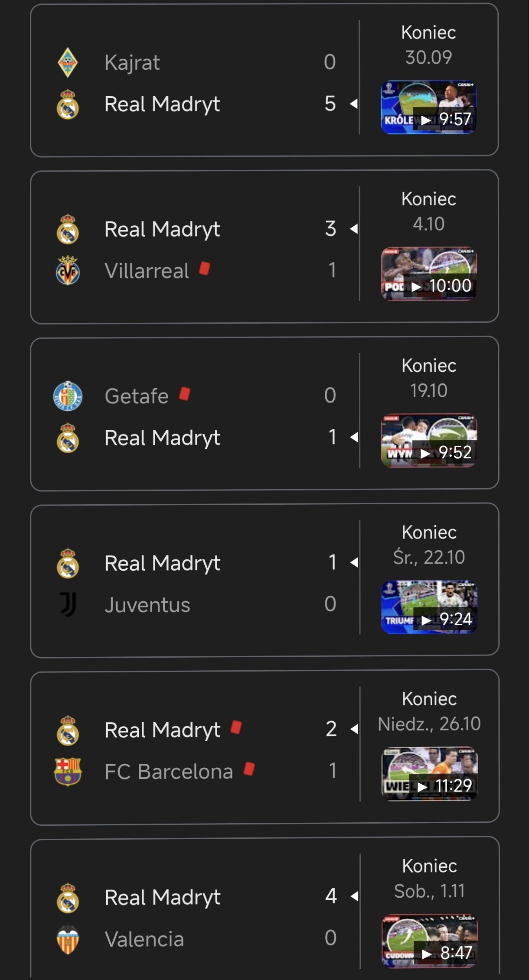Click Getafe's red card icon
529x980 pixels.
coord(185,394)
